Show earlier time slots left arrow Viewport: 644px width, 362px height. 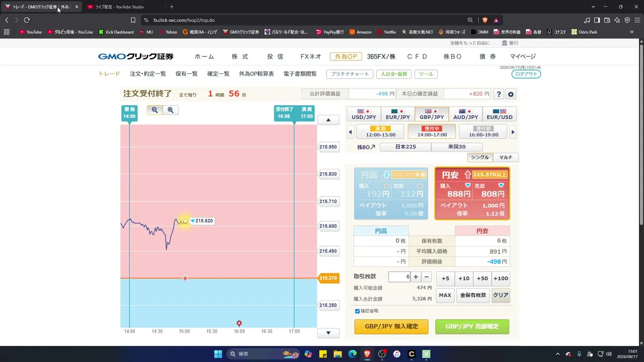350,132
